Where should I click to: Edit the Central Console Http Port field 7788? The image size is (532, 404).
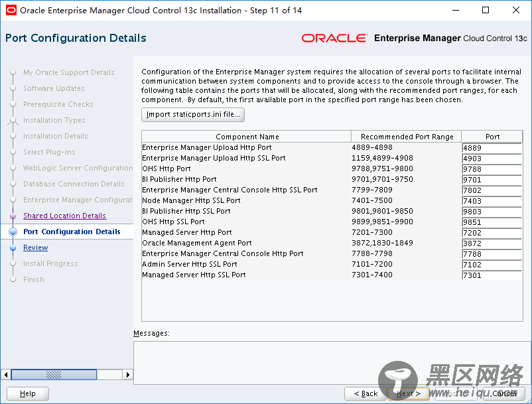click(492, 254)
